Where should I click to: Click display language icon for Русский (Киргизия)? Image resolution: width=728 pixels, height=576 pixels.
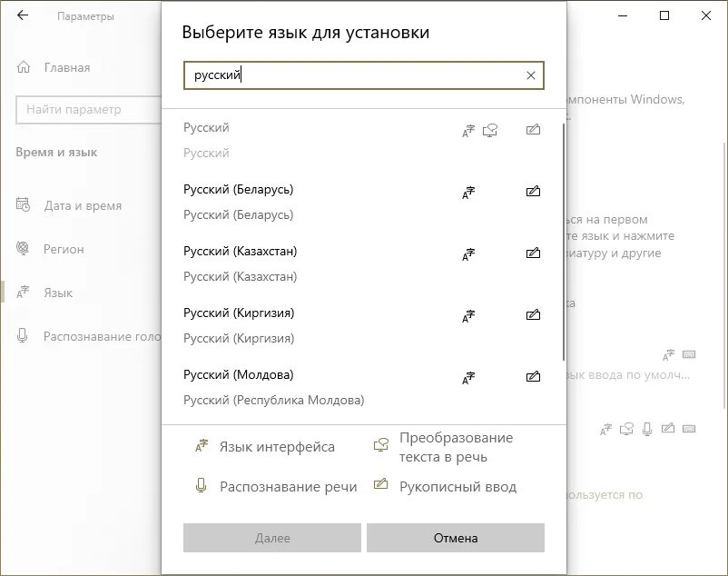point(468,316)
